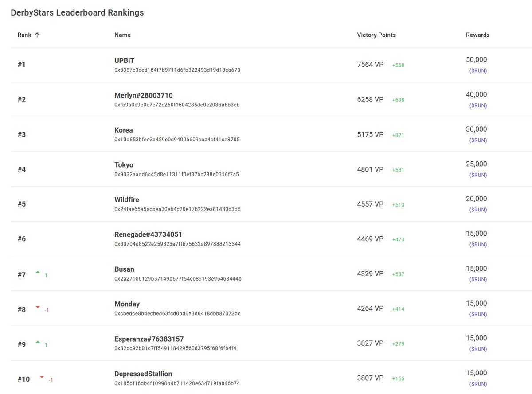
Task: Click UPBIT's wallet address 0x3387c3ced…
Action: pos(177,70)
